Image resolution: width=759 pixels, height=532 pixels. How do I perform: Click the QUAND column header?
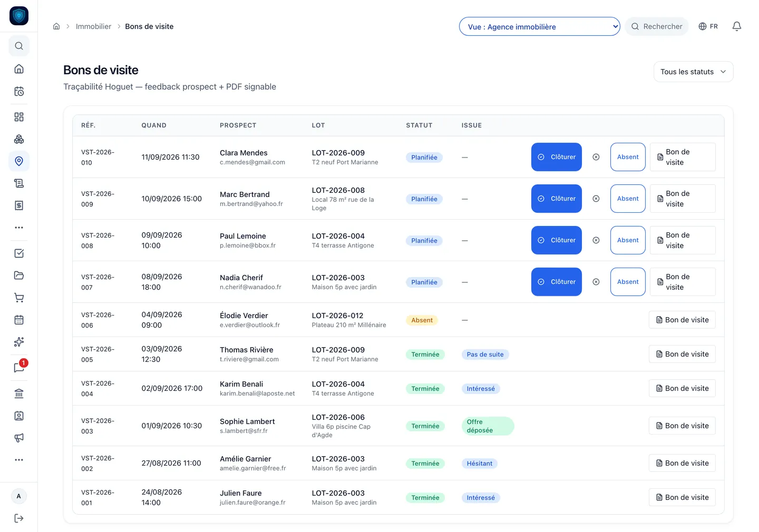tap(154, 125)
